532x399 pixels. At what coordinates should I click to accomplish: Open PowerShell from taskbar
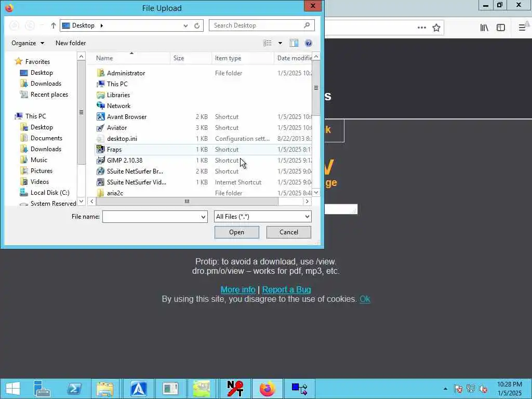(74, 389)
